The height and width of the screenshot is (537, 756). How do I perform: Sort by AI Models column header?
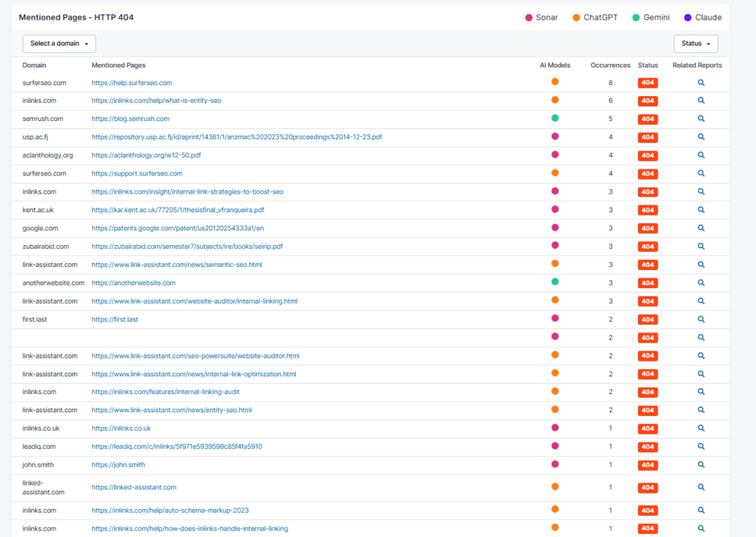[555, 65]
